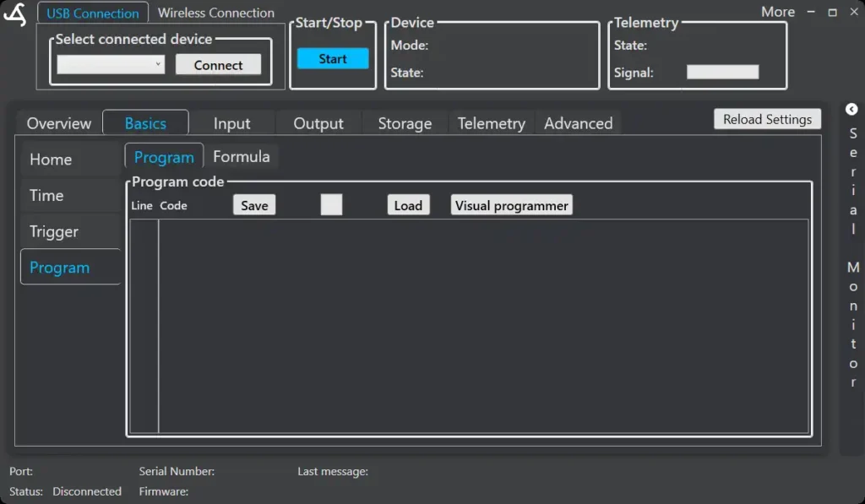Open the Storage tab

pyautogui.click(x=405, y=123)
